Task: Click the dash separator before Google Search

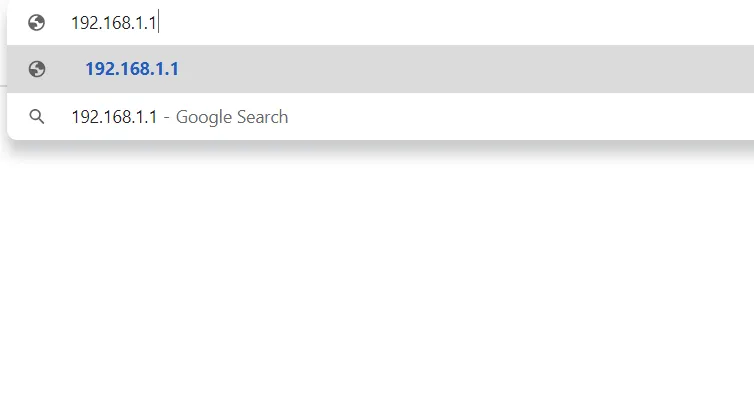Action: (166, 117)
